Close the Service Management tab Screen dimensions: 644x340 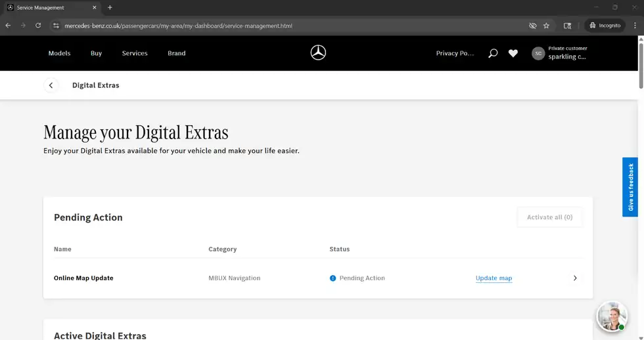(95, 7)
